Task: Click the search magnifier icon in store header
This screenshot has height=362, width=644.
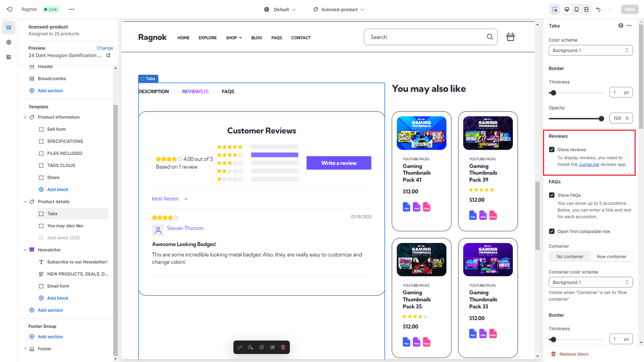Action: (x=490, y=37)
